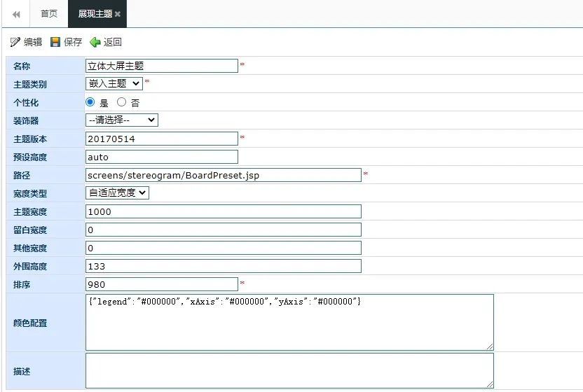Click the 外围高度 field with 133

224,266
